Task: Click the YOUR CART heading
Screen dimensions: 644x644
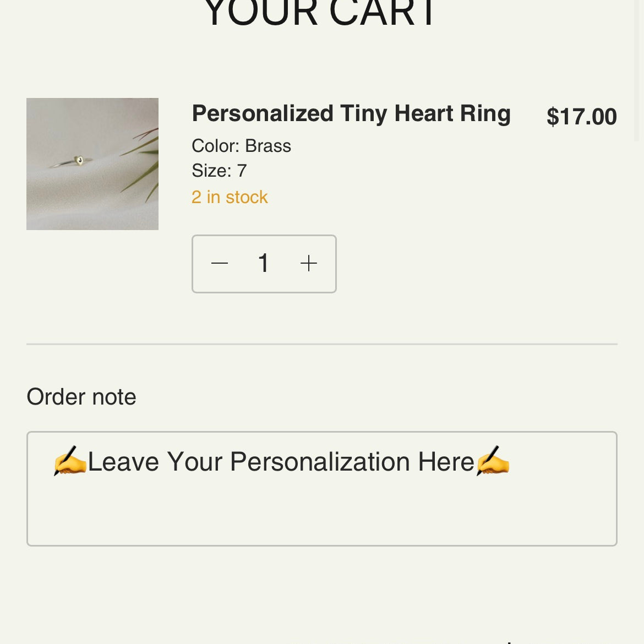Action: click(x=321, y=13)
